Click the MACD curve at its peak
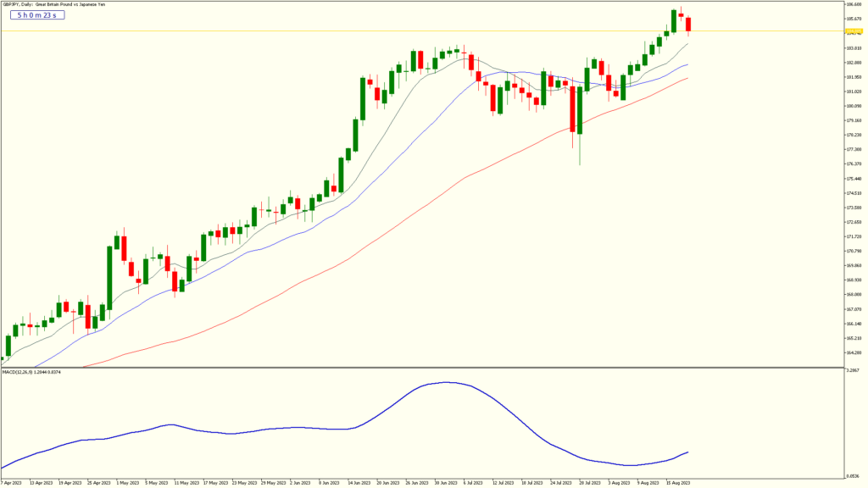The width and height of the screenshot is (868, 488). point(445,383)
